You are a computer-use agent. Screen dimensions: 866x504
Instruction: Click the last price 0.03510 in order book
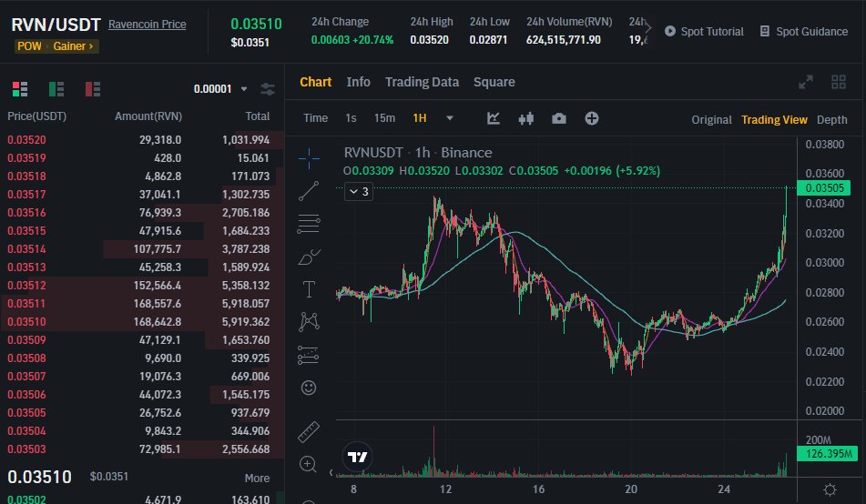[39, 477]
